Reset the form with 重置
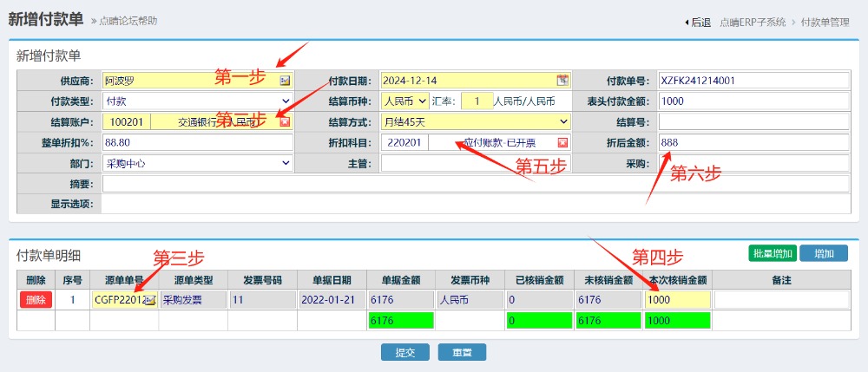The image size is (868, 372). [x=463, y=352]
